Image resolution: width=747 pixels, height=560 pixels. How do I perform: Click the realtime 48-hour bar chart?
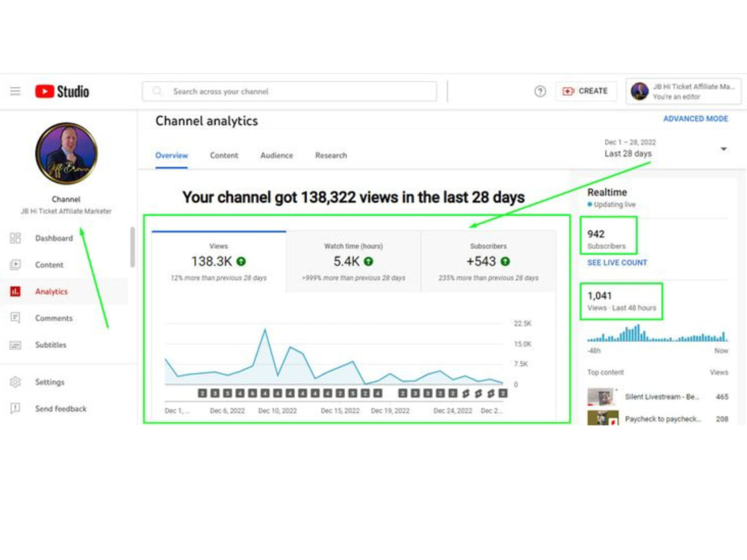coord(657,333)
